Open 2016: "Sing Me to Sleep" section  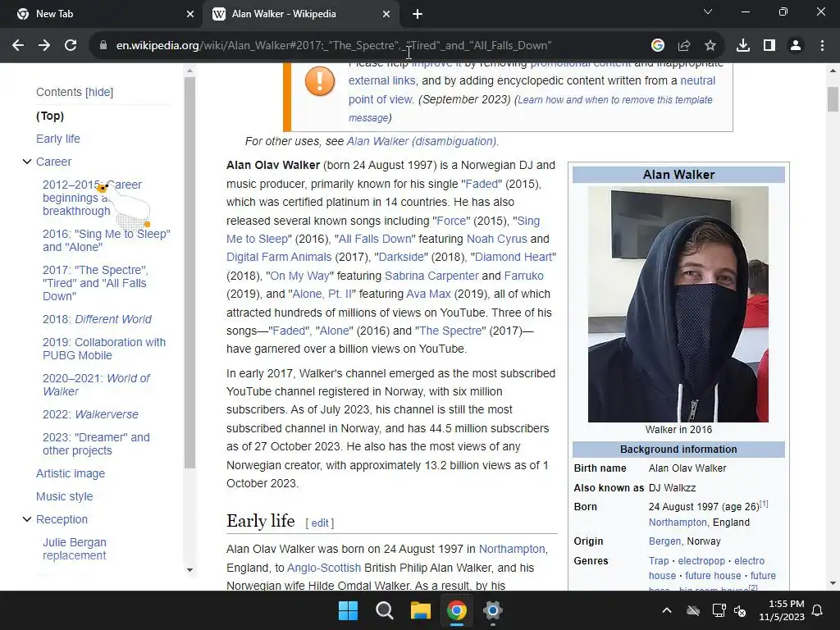106,240
